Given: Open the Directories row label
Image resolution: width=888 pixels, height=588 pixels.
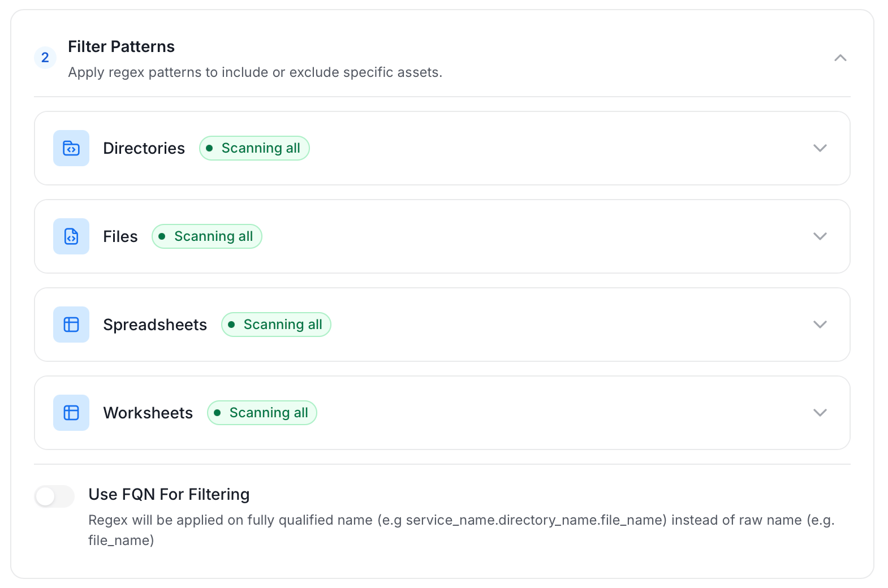Looking at the screenshot, I should (x=144, y=148).
